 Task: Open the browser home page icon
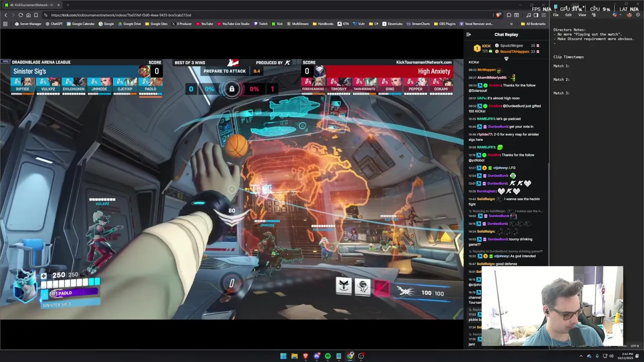[28, 15]
